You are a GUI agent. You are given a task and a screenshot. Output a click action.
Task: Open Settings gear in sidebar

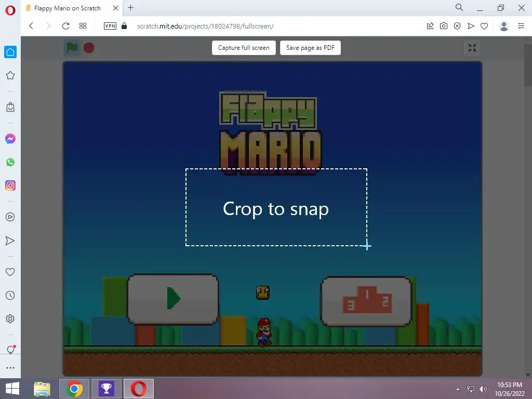click(x=10, y=319)
